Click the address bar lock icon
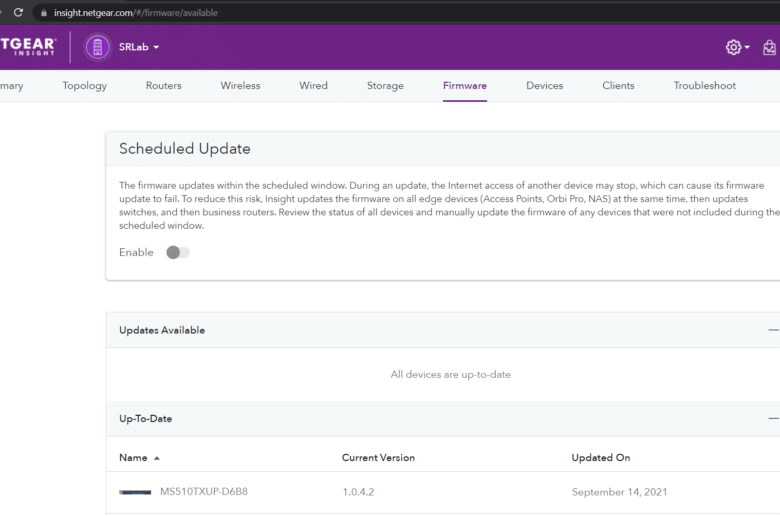780x516 pixels. tap(44, 13)
